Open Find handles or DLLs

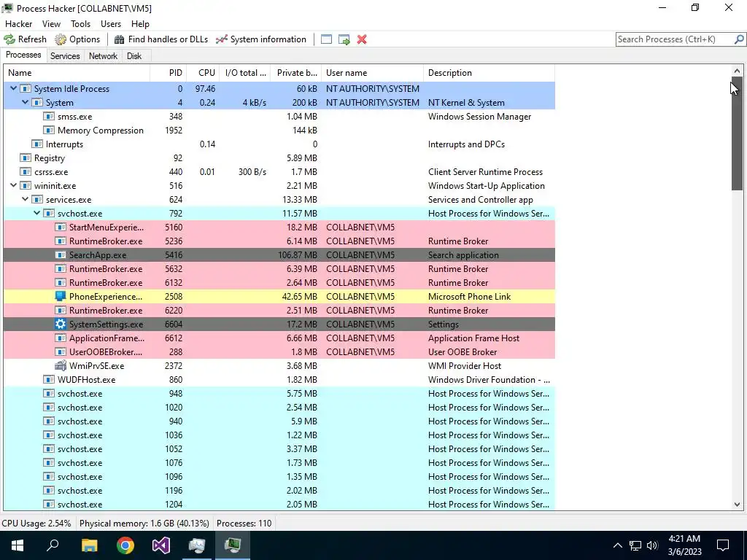(161, 39)
